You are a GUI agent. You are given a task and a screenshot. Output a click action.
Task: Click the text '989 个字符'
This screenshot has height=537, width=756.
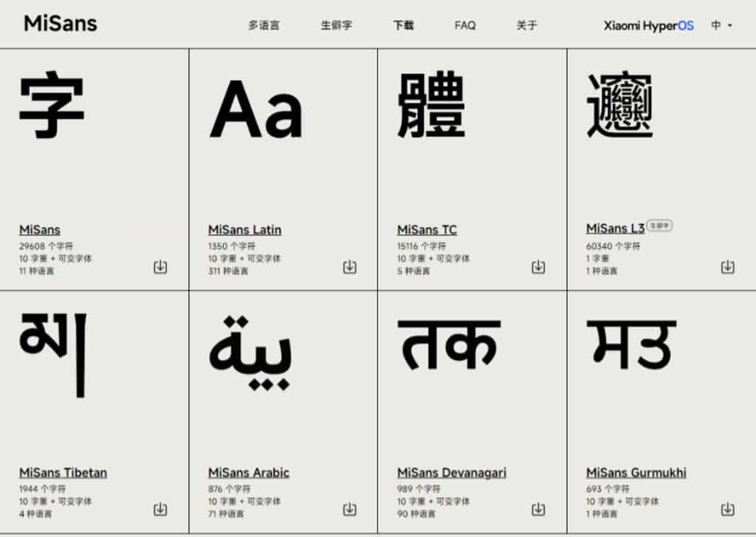[419, 489]
